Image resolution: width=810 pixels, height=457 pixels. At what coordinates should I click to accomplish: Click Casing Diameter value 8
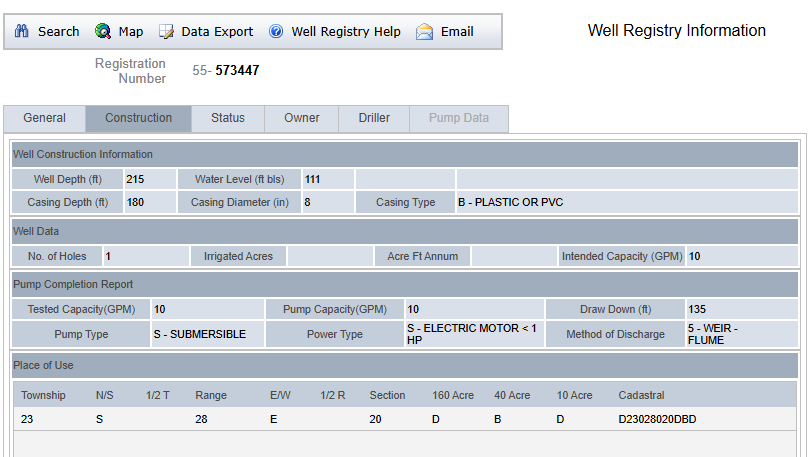tap(307, 202)
